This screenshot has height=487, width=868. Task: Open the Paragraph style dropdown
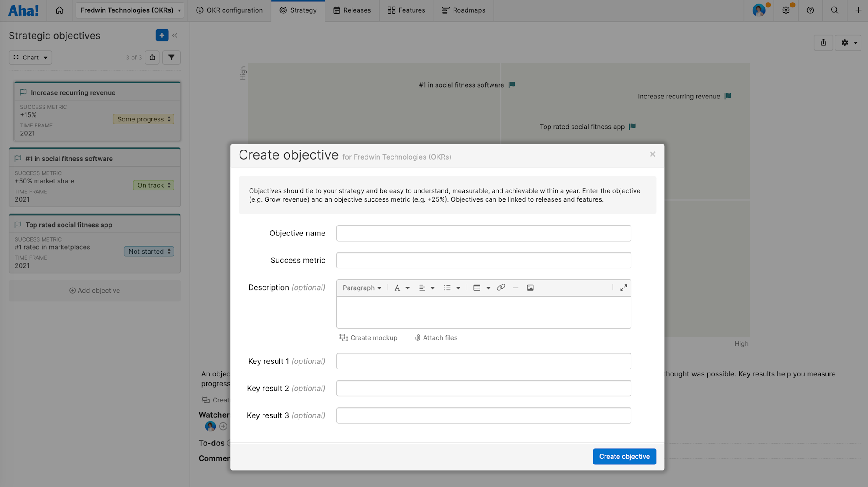362,288
